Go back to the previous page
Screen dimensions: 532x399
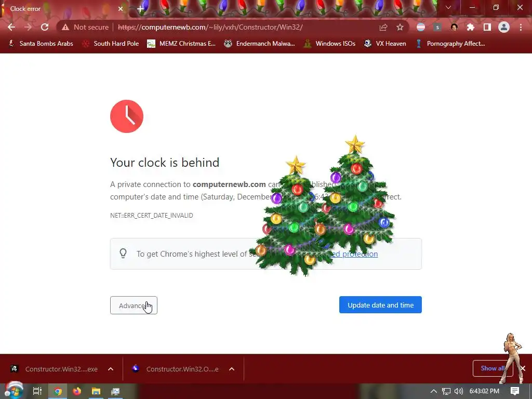11,27
